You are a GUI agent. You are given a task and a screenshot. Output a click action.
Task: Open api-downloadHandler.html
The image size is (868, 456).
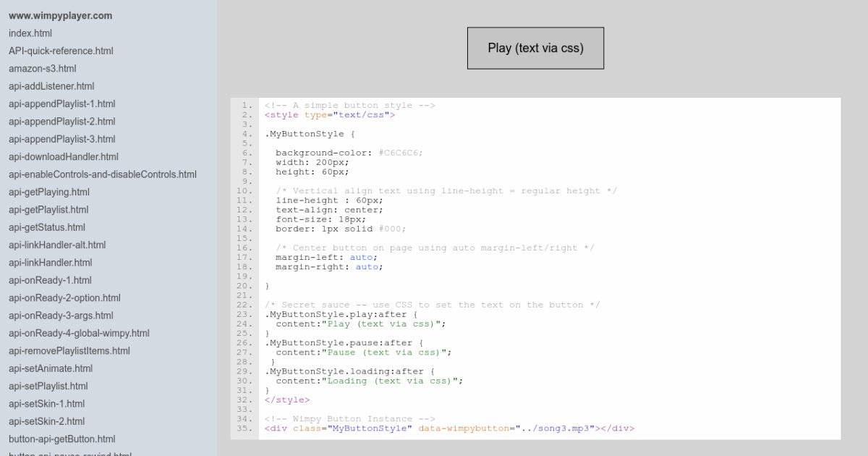[x=64, y=156]
